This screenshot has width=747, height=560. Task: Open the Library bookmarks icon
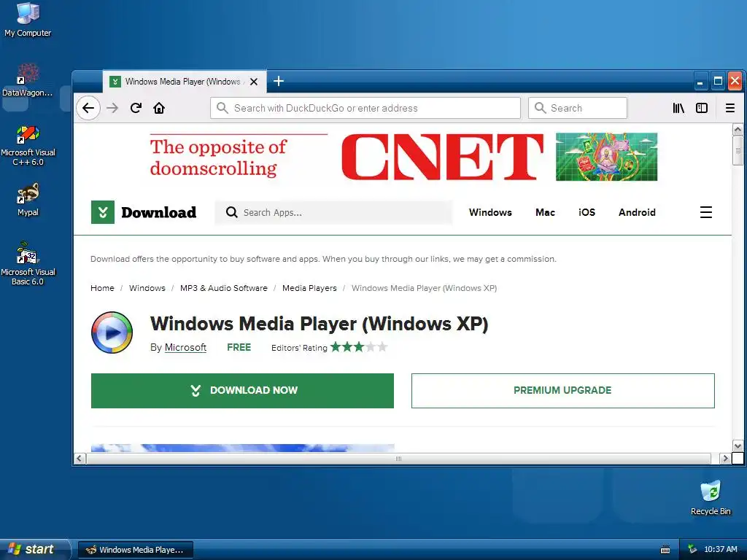(x=678, y=108)
